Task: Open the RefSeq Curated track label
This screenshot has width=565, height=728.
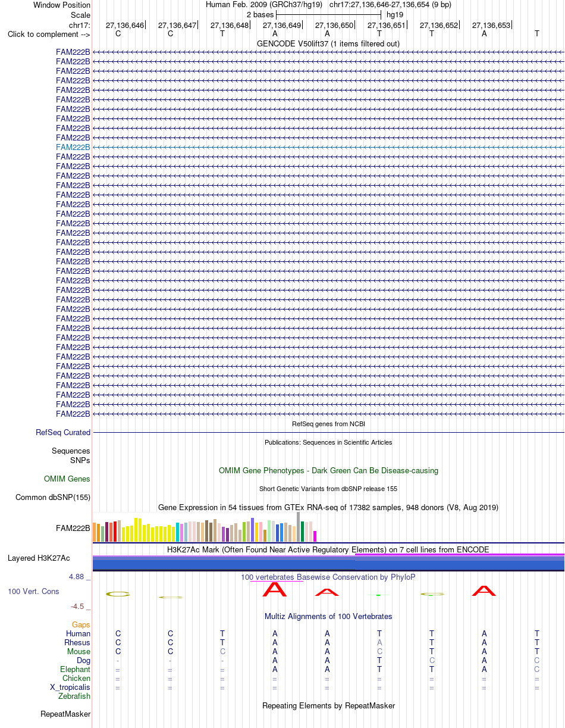Action: coord(63,433)
